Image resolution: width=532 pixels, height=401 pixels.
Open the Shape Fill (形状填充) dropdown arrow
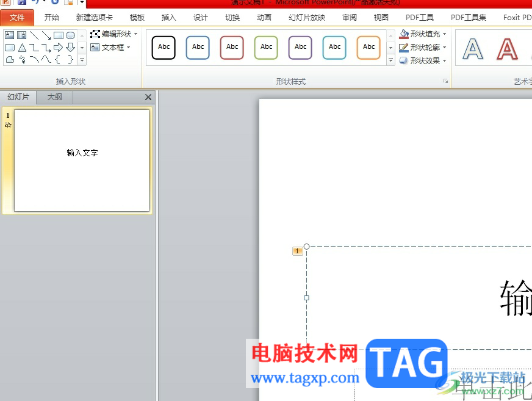[x=445, y=34]
